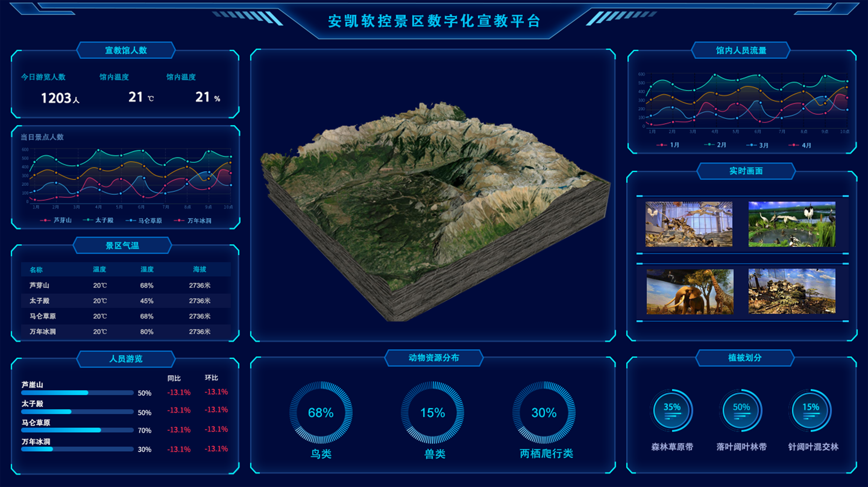This screenshot has height=487, width=868.
Task: Click the 30% amphibian-reptile (两栖爬行类) ring gauge
Action: coord(544,413)
